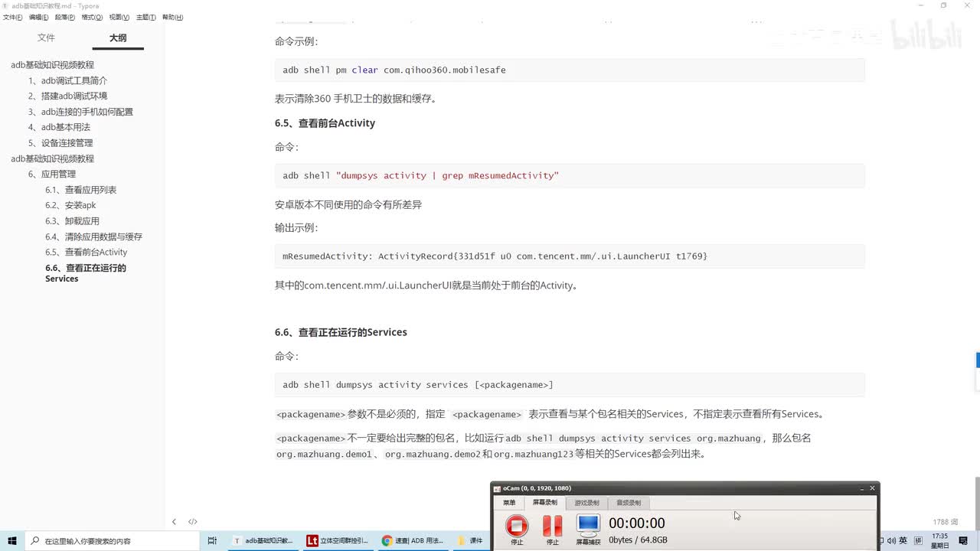
Task: Switch sidebar to 大纲 tab
Action: [x=118, y=37]
